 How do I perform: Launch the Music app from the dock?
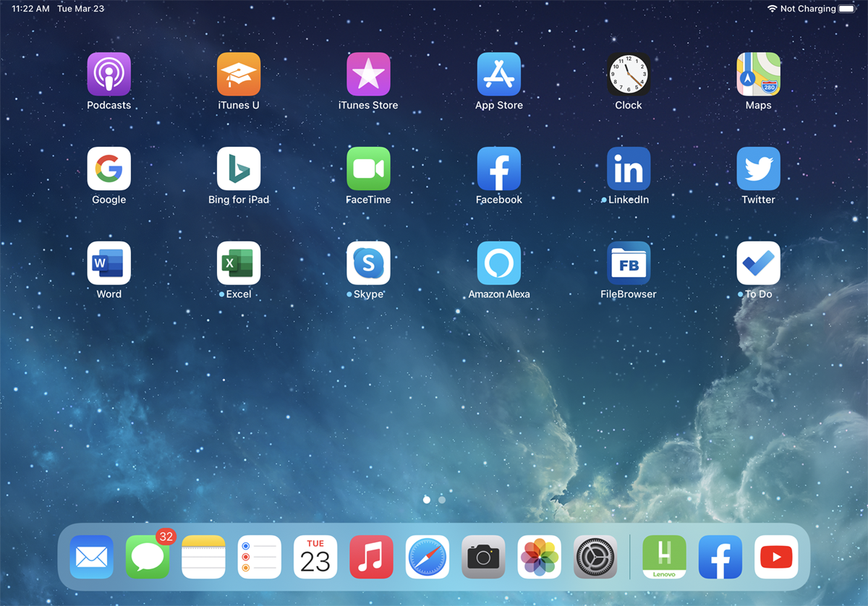(372, 557)
